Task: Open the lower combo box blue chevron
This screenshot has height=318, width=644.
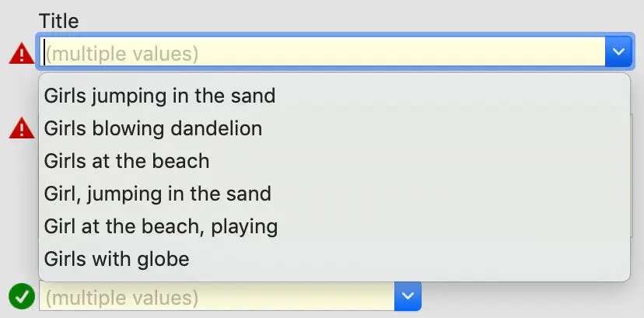Action: point(408,296)
